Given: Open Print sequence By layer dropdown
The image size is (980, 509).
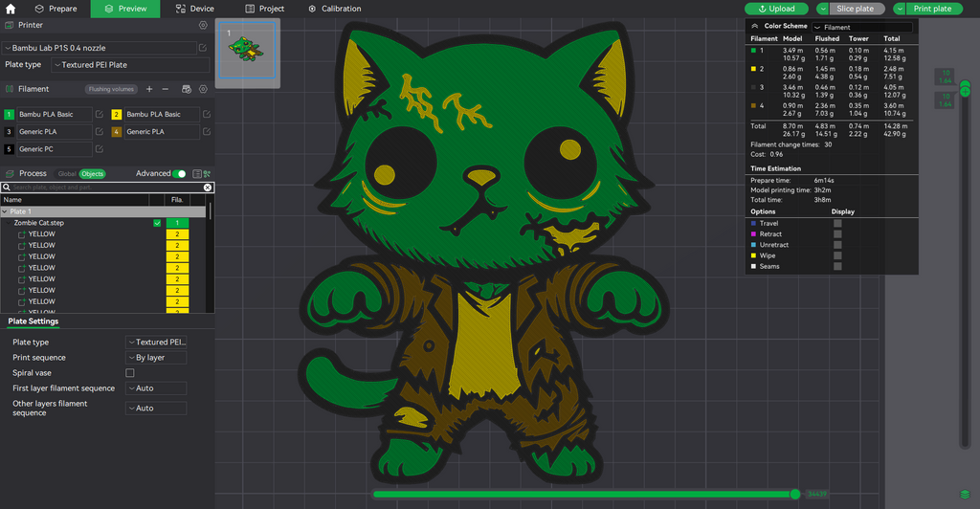Looking at the screenshot, I should click(x=156, y=358).
